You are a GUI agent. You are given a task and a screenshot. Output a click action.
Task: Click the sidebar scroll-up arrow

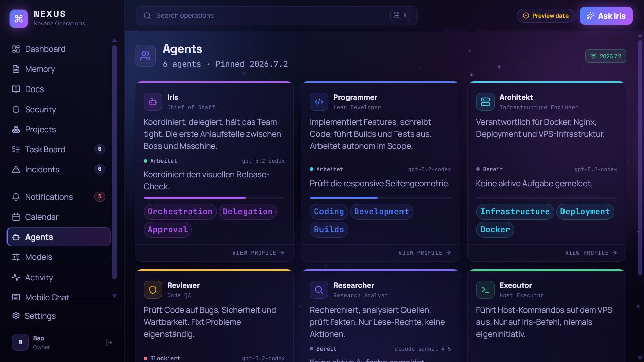click(x=114, y=41)
